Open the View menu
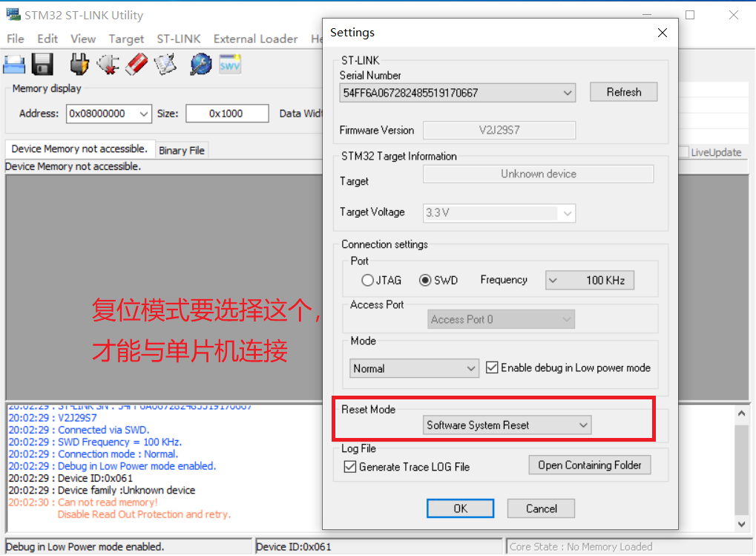The image size is (756, 556). click(x=83, y=39)
